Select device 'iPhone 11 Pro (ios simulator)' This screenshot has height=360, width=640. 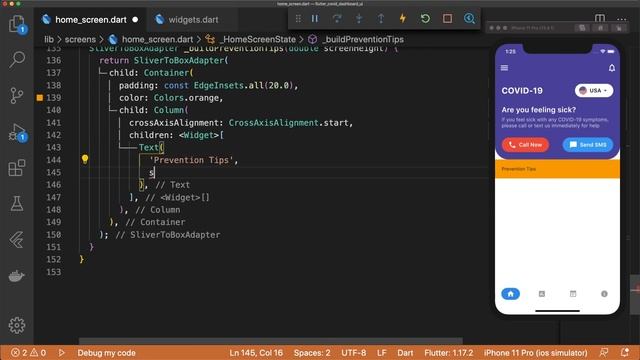(x=536, y=353)
